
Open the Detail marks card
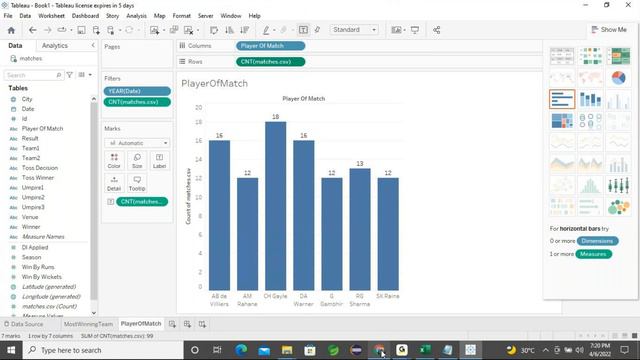click(114, 183)
